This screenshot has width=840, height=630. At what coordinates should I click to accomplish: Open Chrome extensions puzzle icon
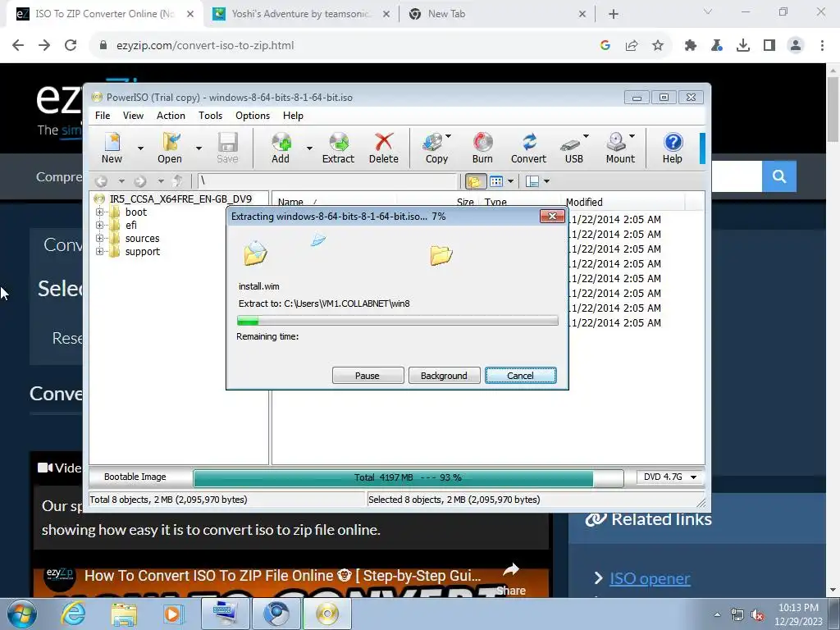coord(691,46)
